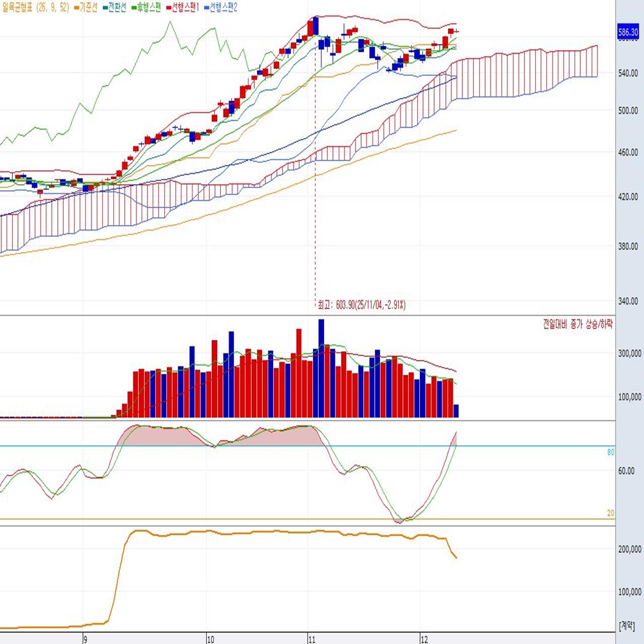Viewport: 644px width, 644px height.
Task: Click the blue 선행스팬2 color marker
Action: (x=207, y=8)
